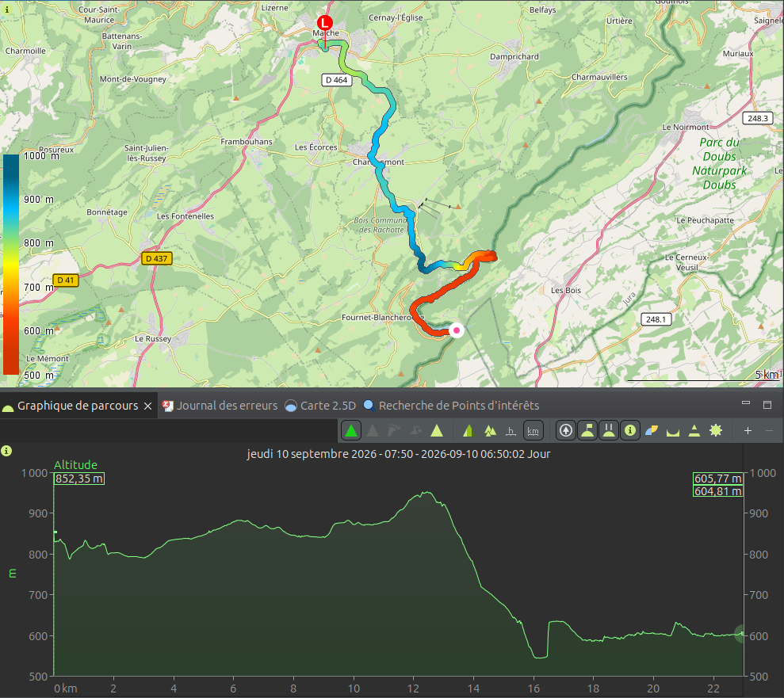Open the Carte 2.5D tab

point(320,406)
